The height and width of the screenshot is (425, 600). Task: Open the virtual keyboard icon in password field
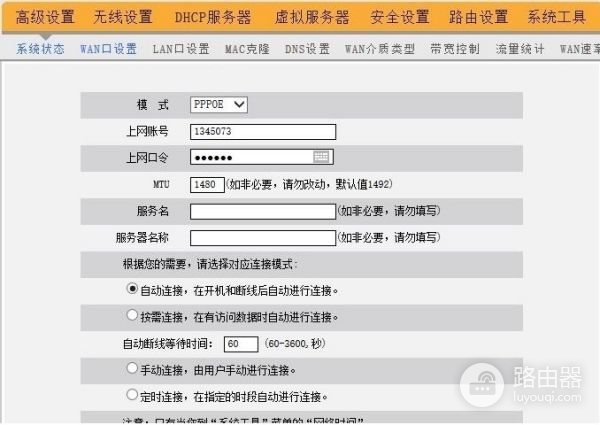[x=321, y=157]
